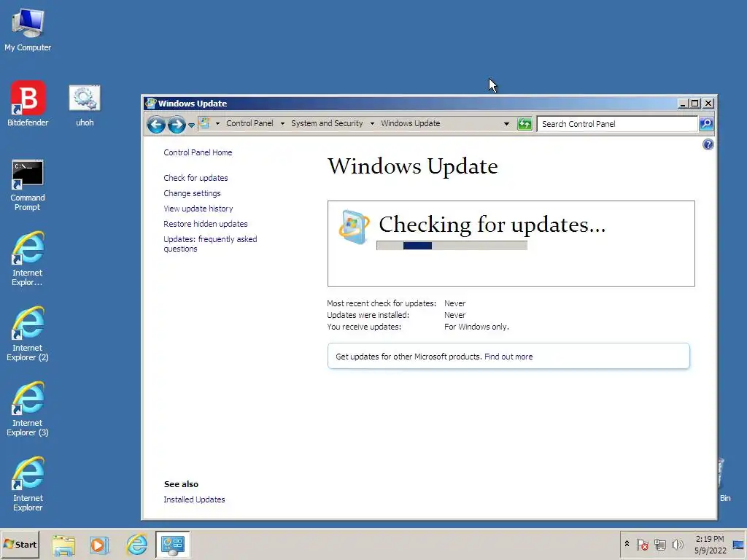Open Change settings link
Screen dimensions: 747x560
pyautogui.click(x=192, y=193)
